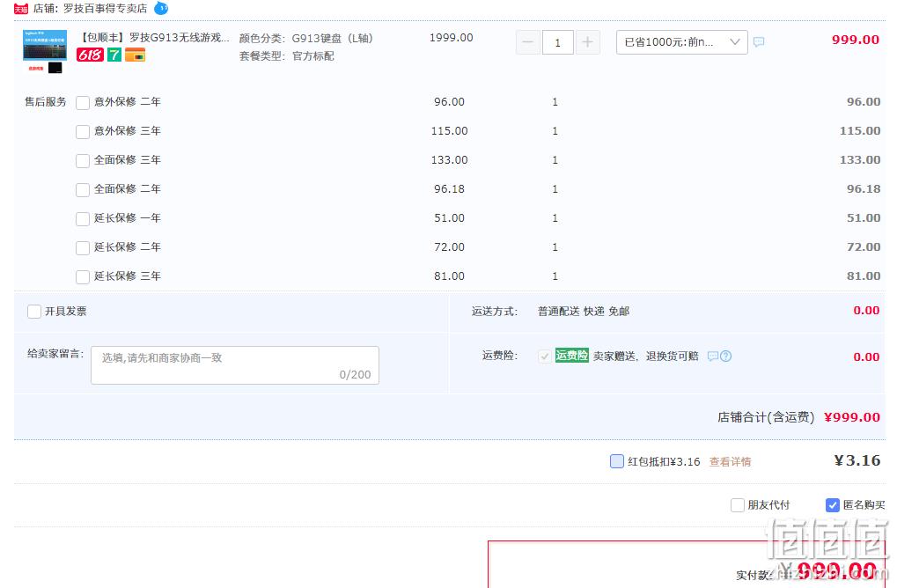Click the comment icon next to discount dropdown
Screen dimensions: 897x588
759,41
